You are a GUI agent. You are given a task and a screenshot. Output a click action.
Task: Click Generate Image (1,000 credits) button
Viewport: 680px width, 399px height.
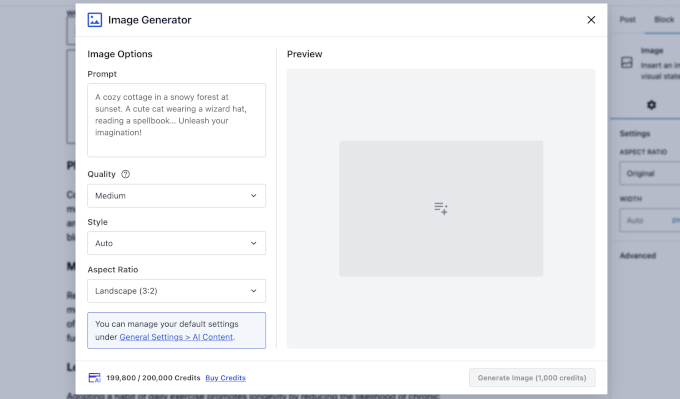532,378
